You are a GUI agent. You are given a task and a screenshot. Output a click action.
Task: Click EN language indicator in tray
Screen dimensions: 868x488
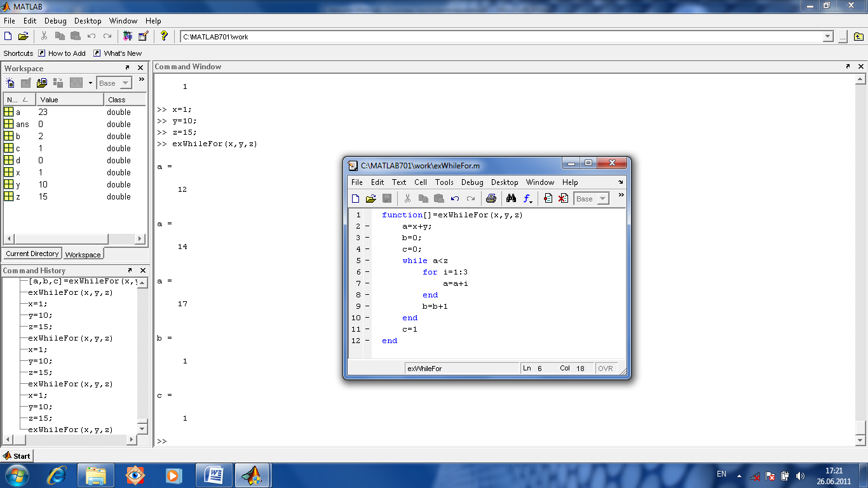coord(721,474)
